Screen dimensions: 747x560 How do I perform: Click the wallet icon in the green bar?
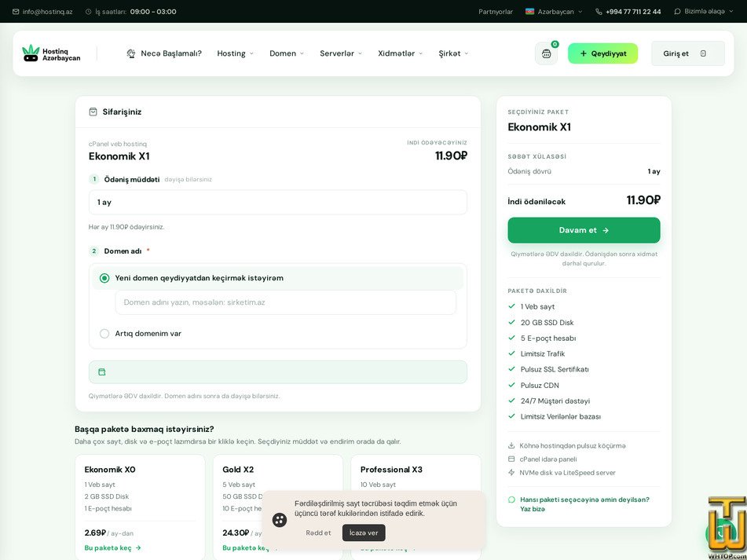[102, 372]
